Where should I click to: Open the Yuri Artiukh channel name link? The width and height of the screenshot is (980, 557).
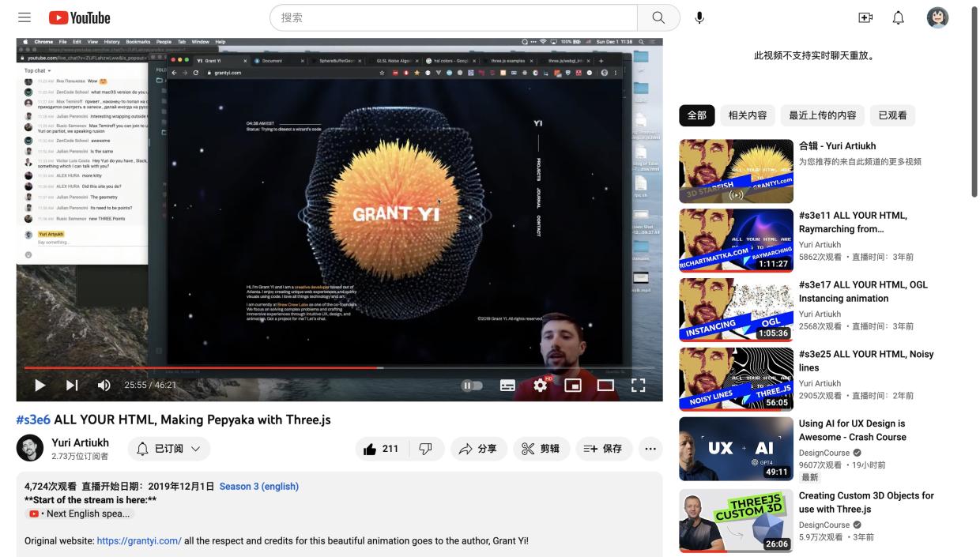(x=81, y=442)
